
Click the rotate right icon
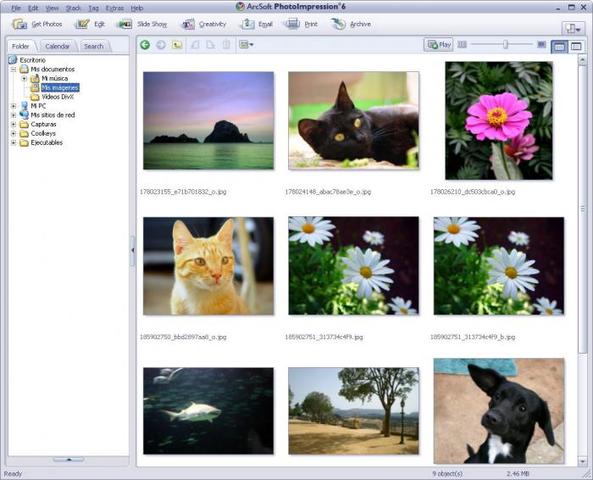pyautogui.click(x=210, y=45)
